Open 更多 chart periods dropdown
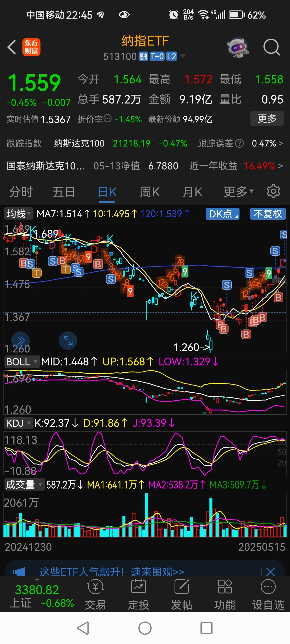The image size is (290, 644). 239,192
